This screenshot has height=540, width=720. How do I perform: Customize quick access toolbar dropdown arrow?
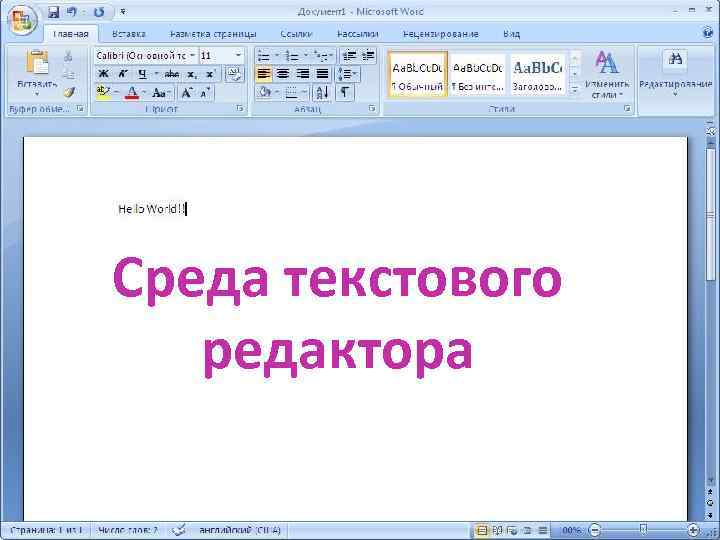point(123,12)
